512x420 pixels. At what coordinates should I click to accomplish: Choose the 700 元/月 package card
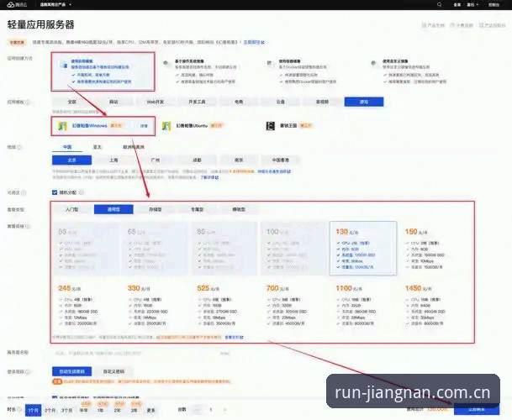[294, 306]
